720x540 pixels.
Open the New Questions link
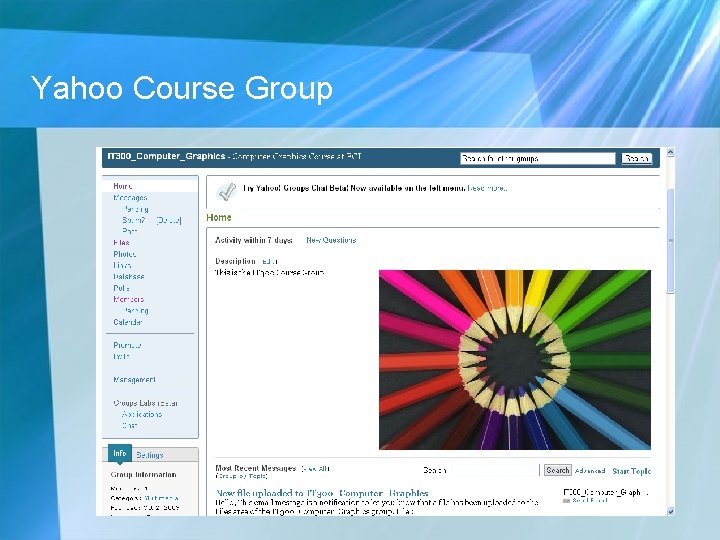point(331,240)
